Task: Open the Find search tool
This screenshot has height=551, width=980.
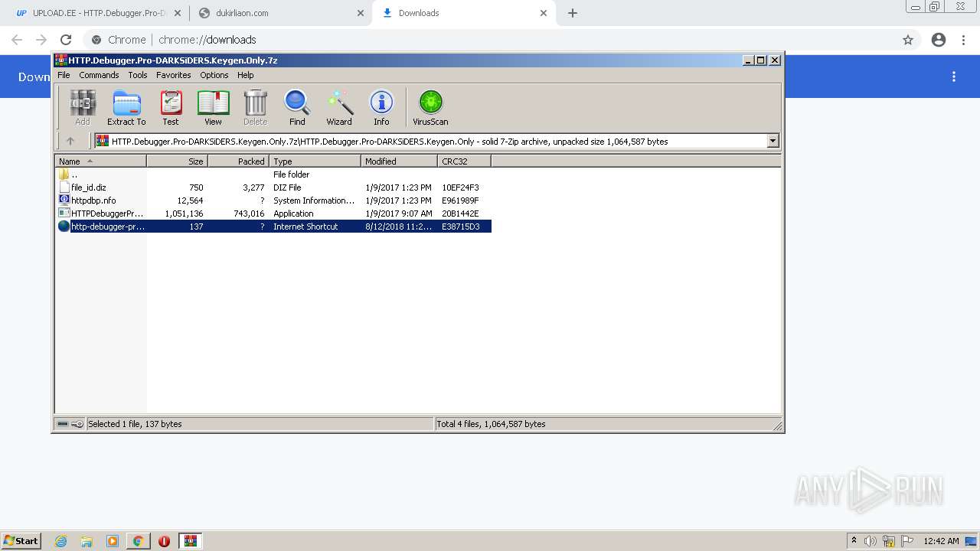Action: [297, 107]
